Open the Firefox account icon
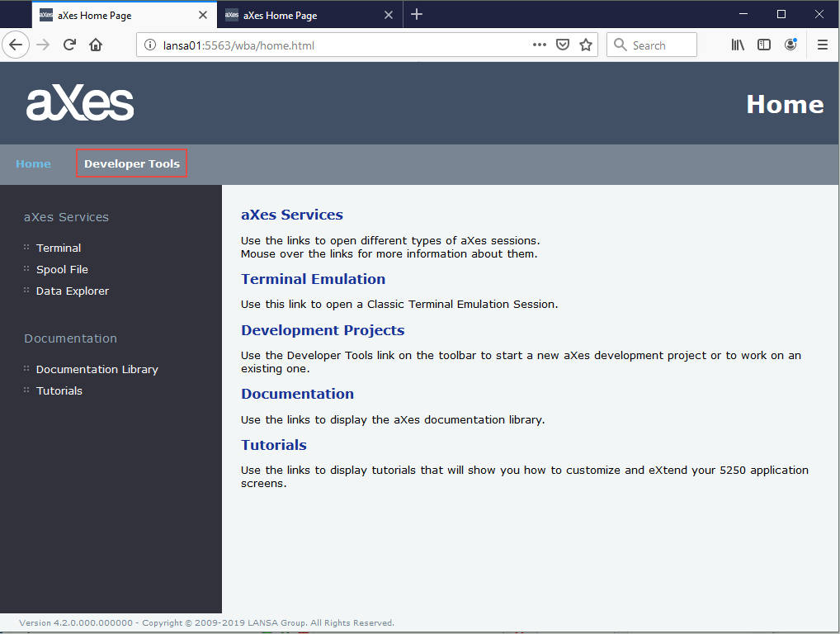 (790, 45)
